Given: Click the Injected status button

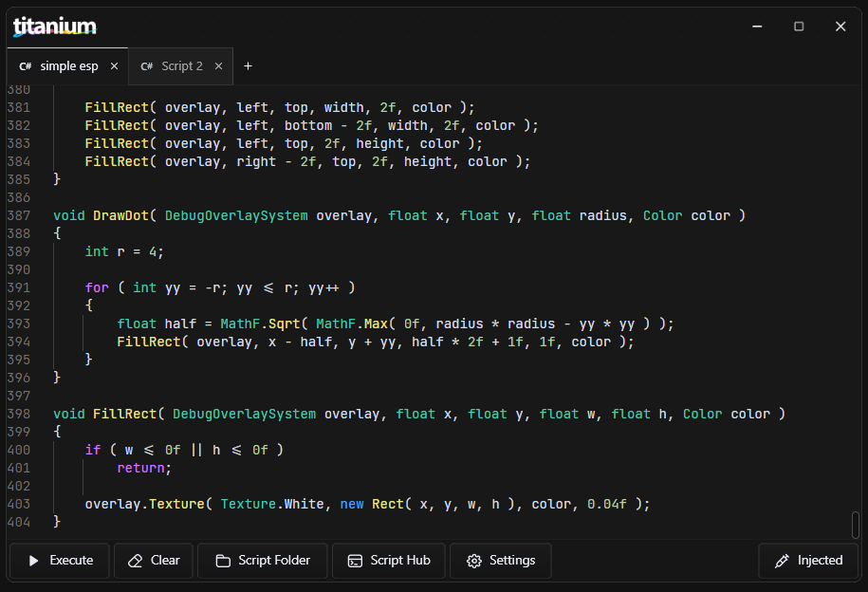Looking at the screenshot, I should coord(808,561).
